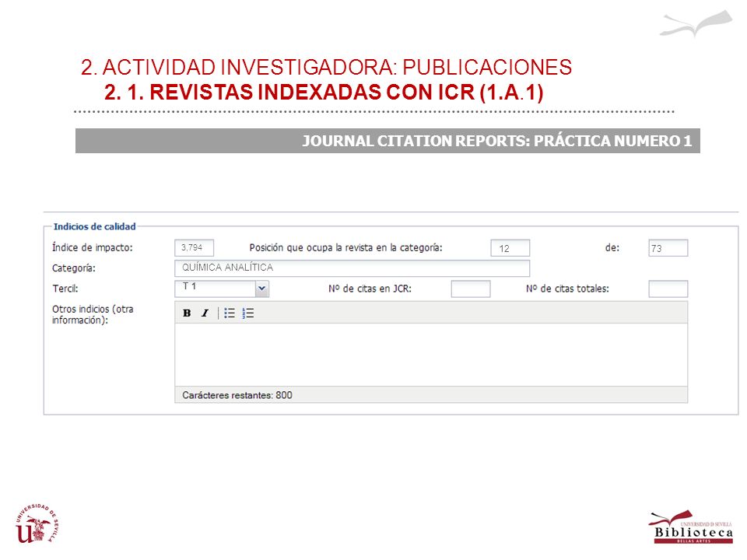Click the 'Indicios de calidad' heading
Viewport: 747px width, 560px height.
coord(94,226)
